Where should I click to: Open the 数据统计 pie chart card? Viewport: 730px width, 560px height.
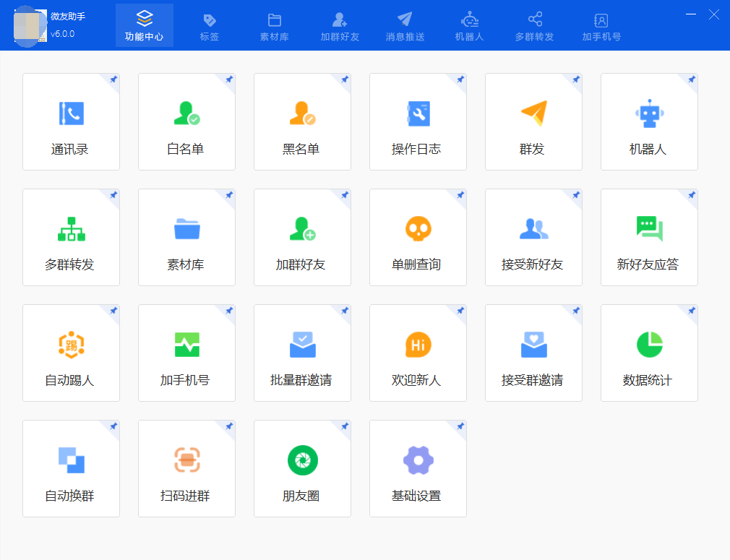(650, 353)
